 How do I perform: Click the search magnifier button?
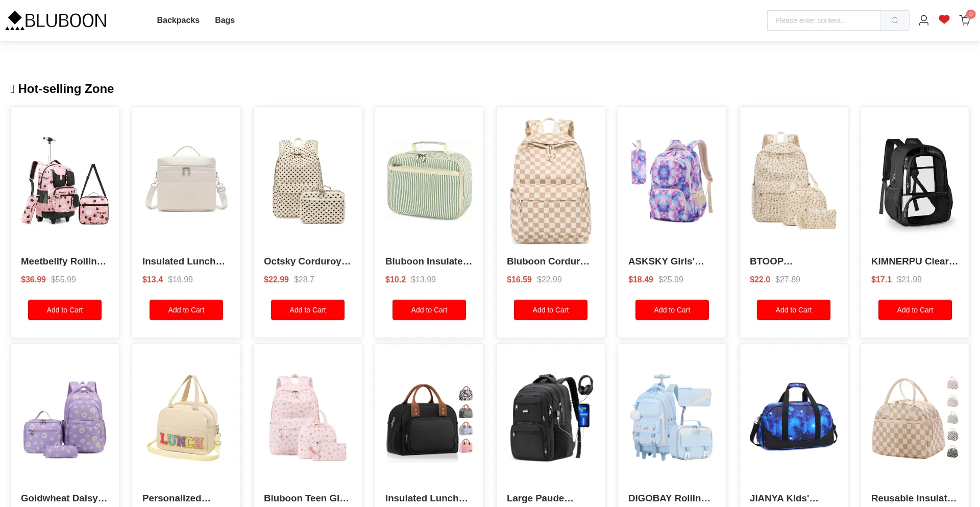[894, 20]
